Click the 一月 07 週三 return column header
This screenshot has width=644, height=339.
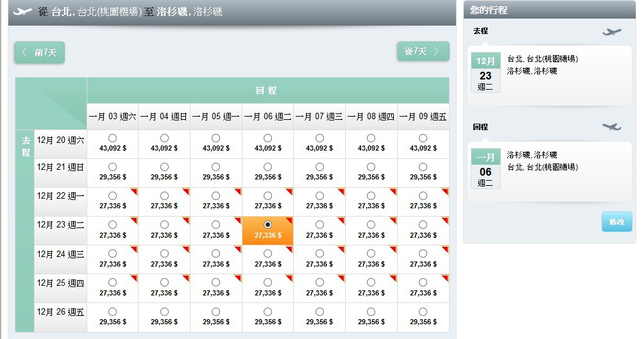coord(319,117)
